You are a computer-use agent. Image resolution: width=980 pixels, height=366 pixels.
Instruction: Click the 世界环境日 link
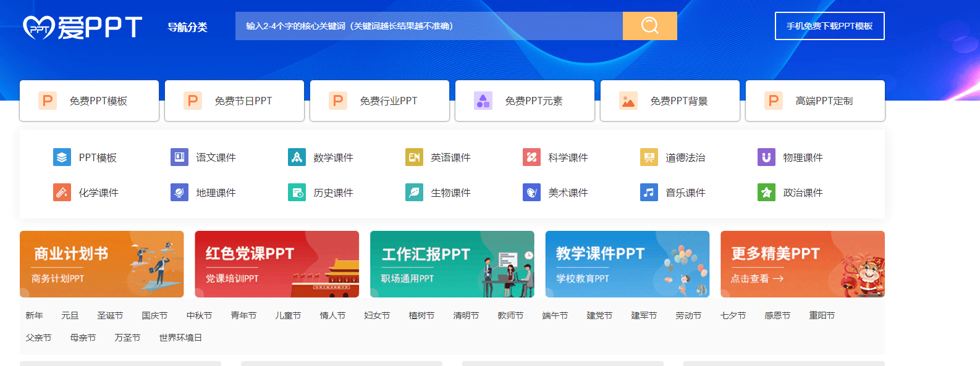tap(180, 338)
